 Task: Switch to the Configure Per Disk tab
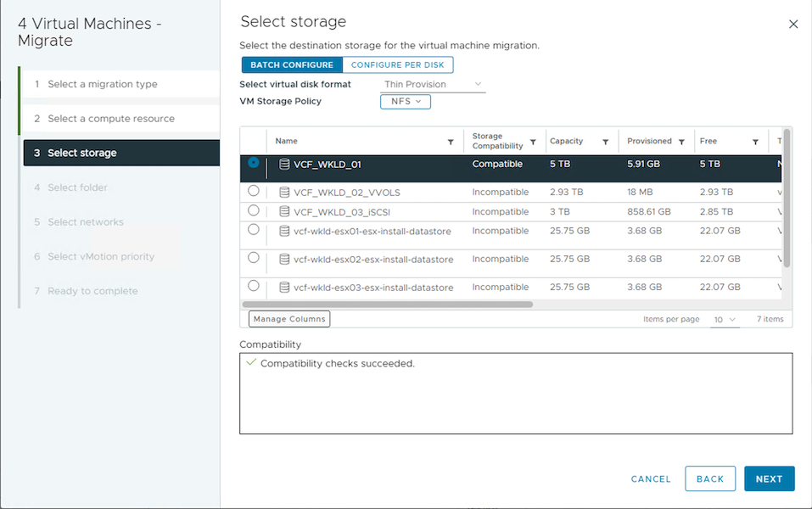click(x=398, y=65)
